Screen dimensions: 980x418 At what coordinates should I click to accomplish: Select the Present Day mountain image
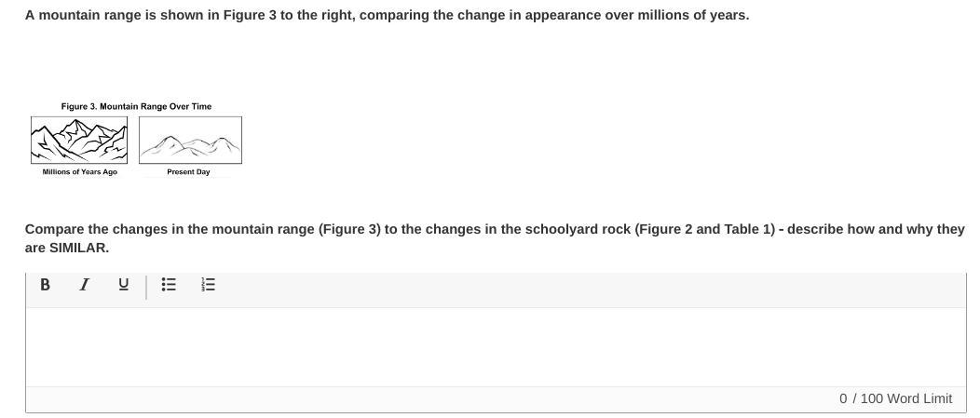pyautogui.click(x=190, y=140)
